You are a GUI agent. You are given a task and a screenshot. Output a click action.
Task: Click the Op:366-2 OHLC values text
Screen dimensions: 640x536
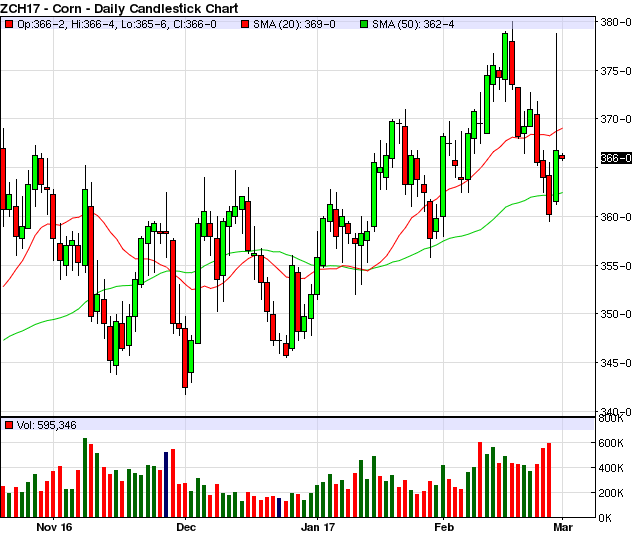click(117, 24)
